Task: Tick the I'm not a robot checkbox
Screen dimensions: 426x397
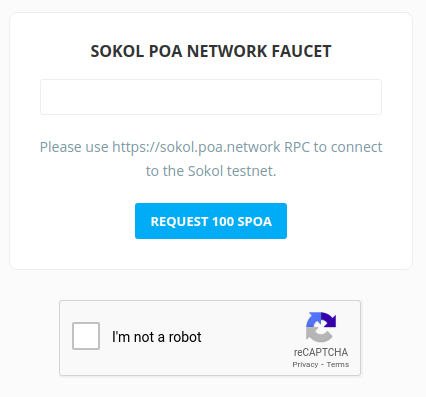Action: pos(86,336)
